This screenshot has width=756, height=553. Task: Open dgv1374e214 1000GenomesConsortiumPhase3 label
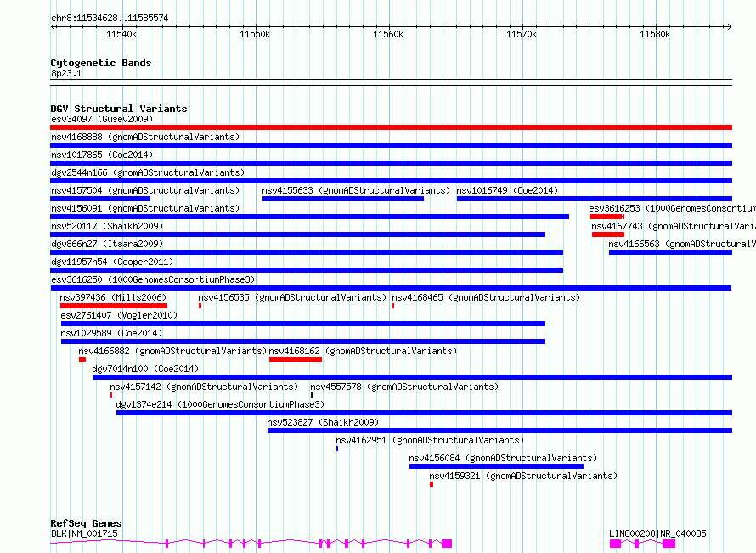pyautogui.click(x=220, y=404)
